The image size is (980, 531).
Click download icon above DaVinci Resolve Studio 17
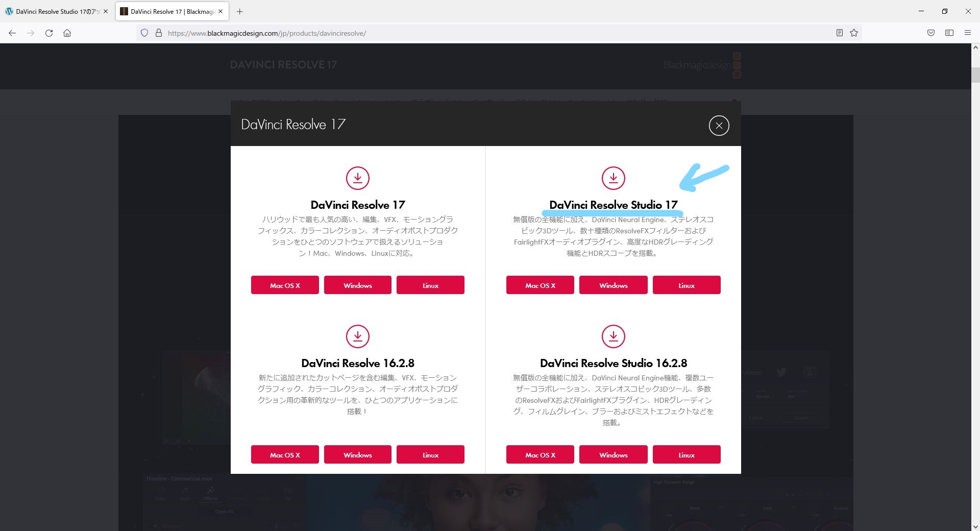click(613, 178)
